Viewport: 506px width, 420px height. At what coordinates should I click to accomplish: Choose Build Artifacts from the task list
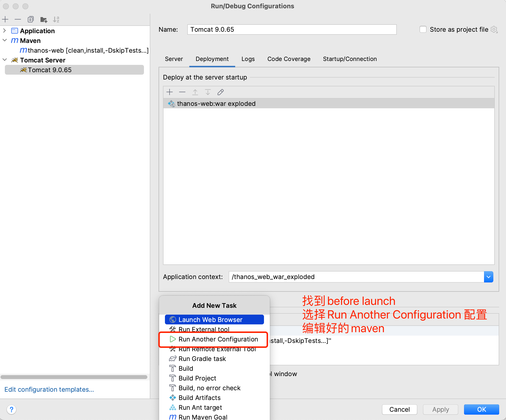pos(199,398)
